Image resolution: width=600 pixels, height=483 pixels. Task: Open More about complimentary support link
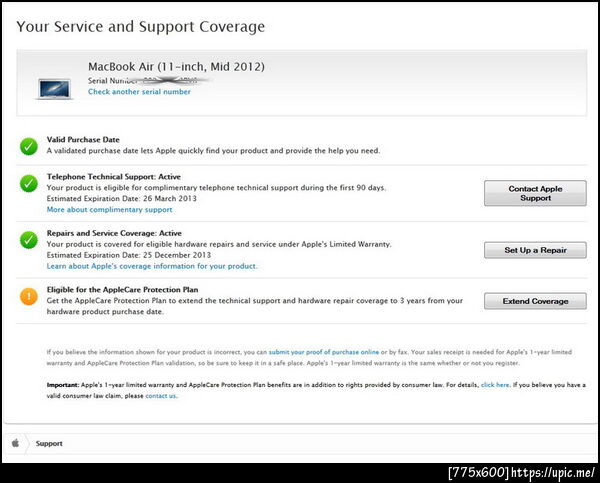[x=109, y=209]
